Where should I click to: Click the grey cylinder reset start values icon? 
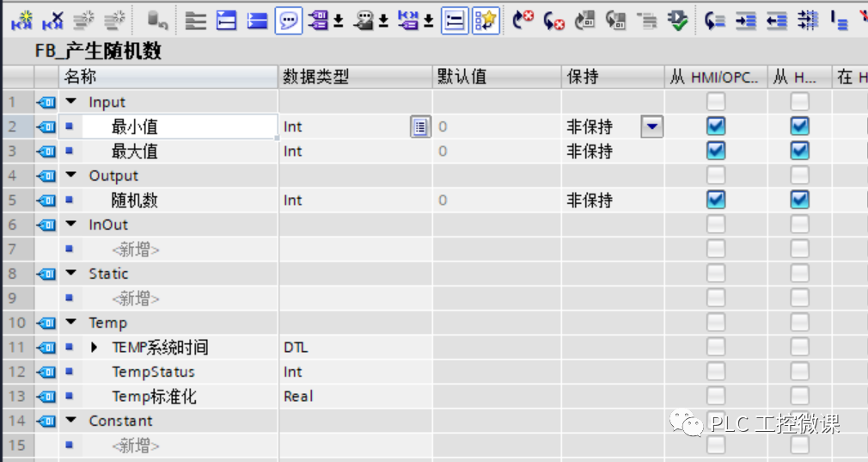[x=157, y=21]
